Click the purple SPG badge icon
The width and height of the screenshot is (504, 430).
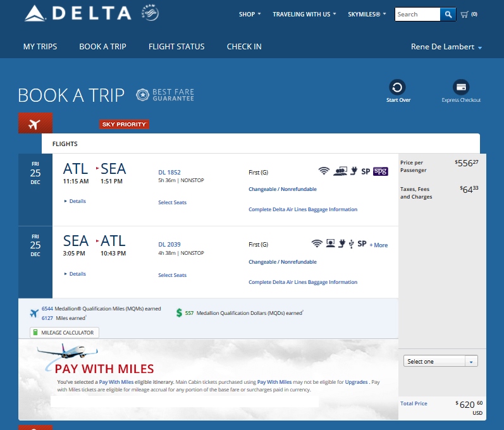point(380,171)
